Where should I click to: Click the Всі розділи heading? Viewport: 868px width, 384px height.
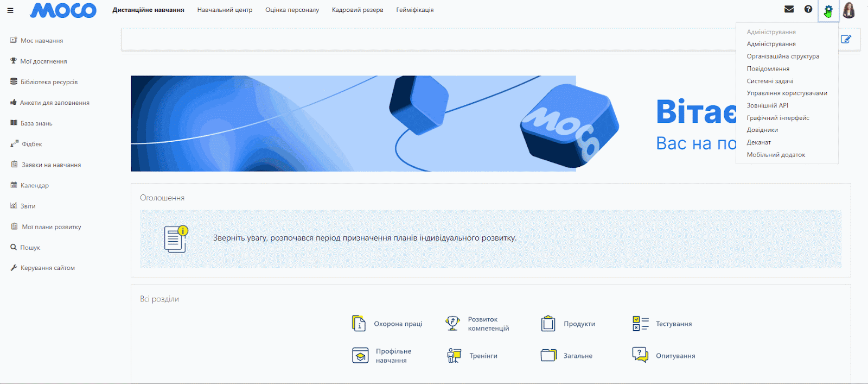(159, 299)
